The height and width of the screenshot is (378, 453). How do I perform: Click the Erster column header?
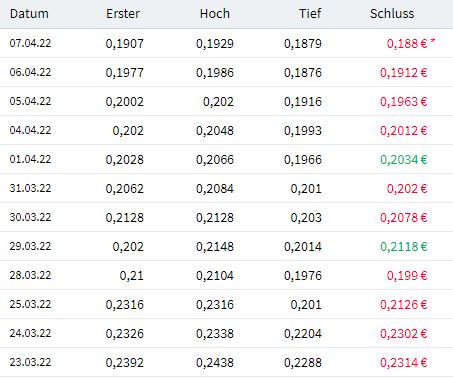(x=123, y=14)
